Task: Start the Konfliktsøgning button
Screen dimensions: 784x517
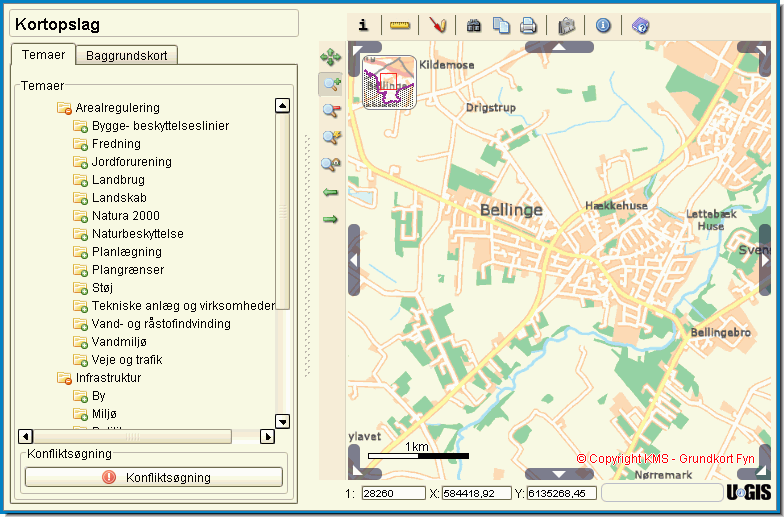Action: coord(154,478)
